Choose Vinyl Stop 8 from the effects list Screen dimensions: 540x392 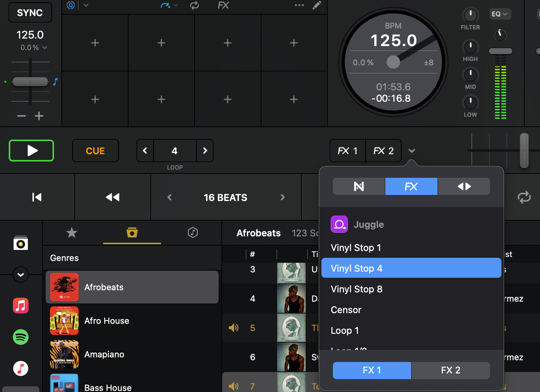(356, 289)
